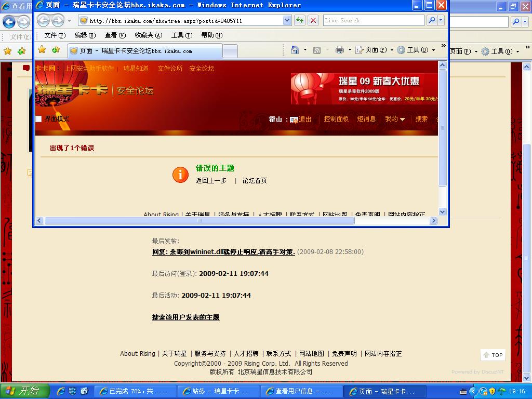Toggle the 界面模式 checkbox
The width and height of the screenshot is (532, 399).
pyautogui.click(x=38, y=119)
